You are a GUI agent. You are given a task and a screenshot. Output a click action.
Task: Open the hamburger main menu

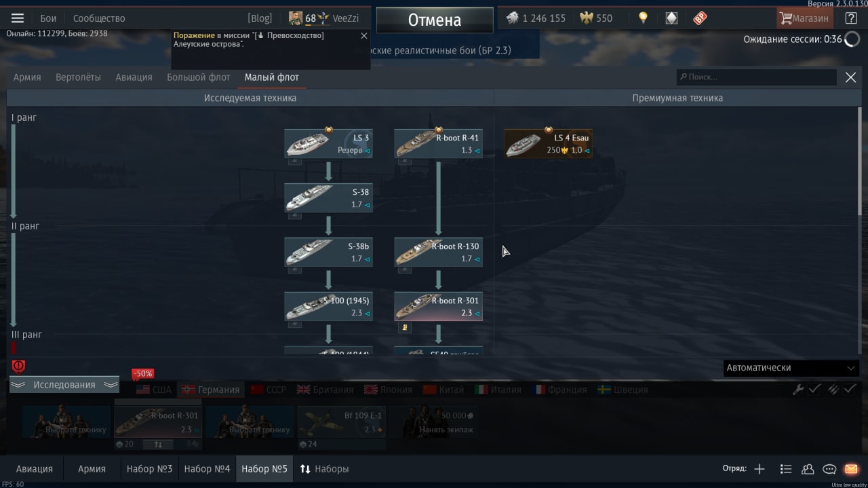(x=18, y=18)
